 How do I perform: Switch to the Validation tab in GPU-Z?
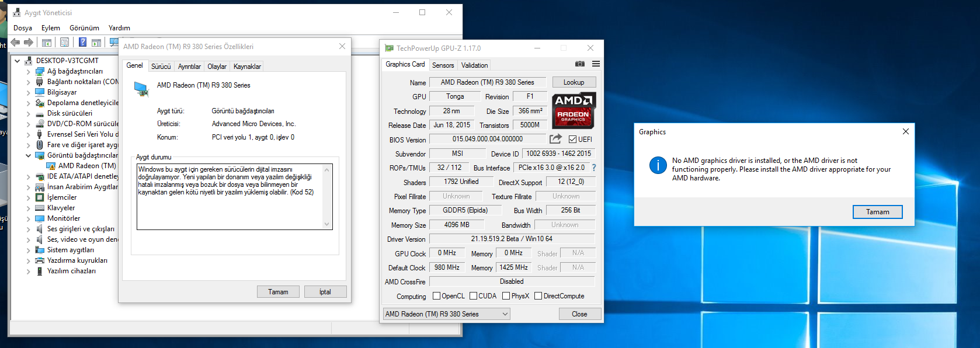pos(474,65)
